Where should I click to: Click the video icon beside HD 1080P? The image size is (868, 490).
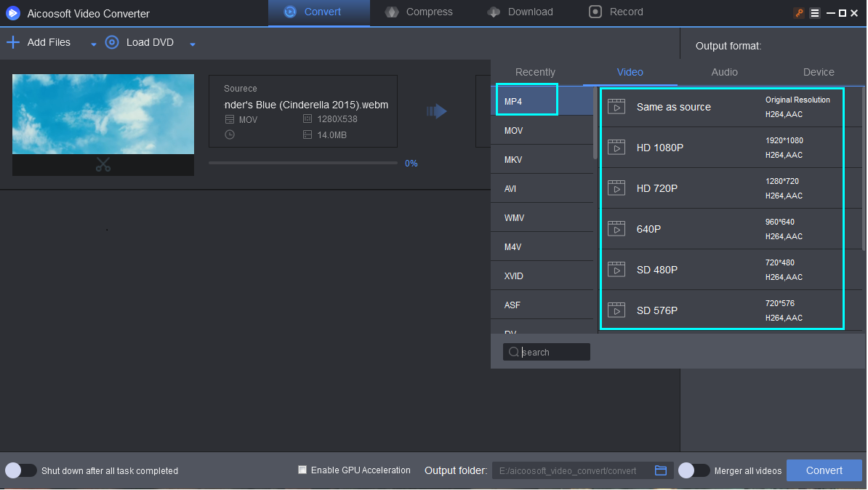(616, 148)
